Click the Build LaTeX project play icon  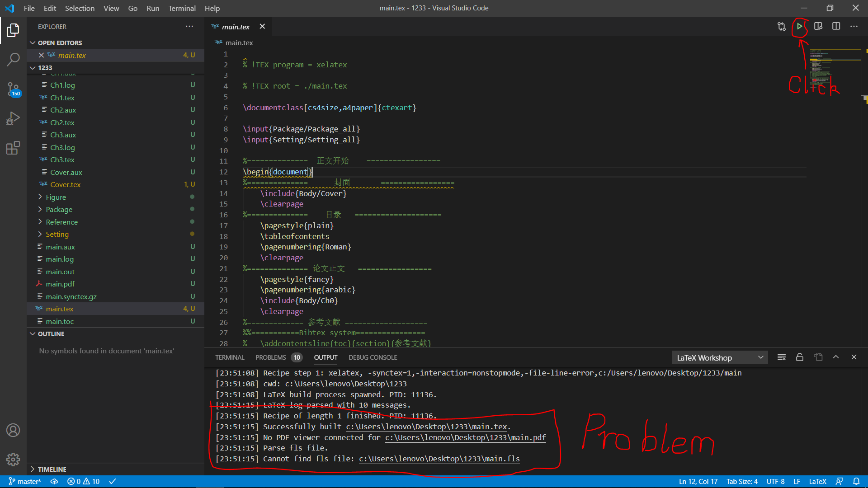tap(799, 26)
